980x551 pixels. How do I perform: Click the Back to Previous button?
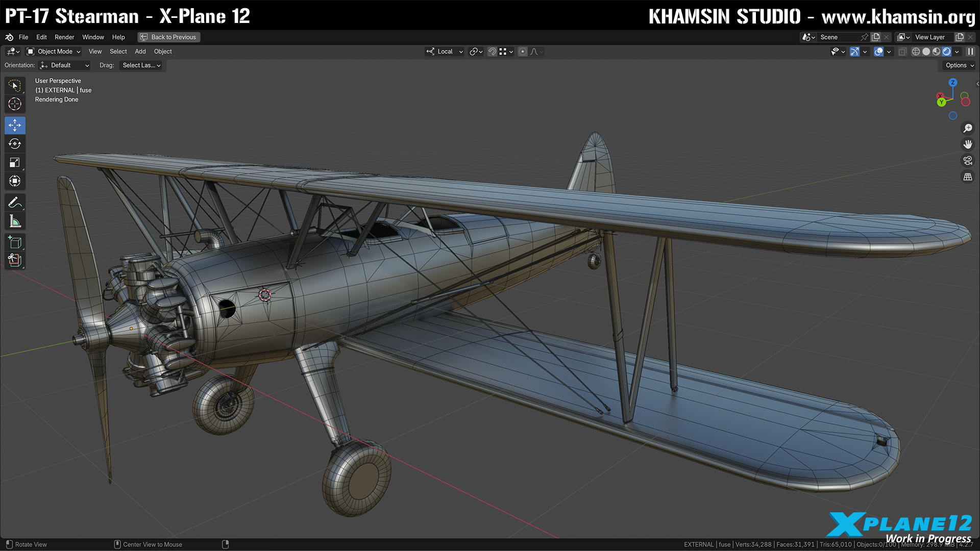coord(168,37)
